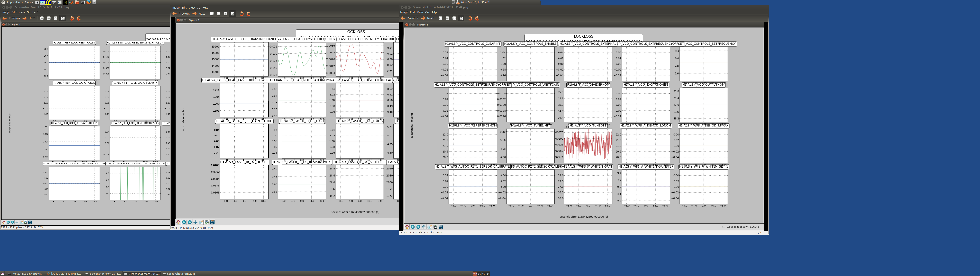Zoom in using middle viewer's plus icon

212,14
